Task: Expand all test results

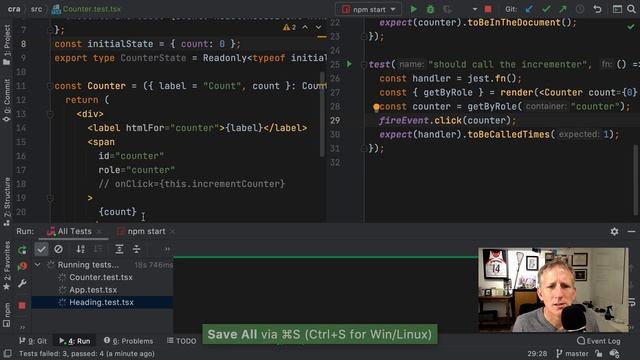Action: (119, 249)
